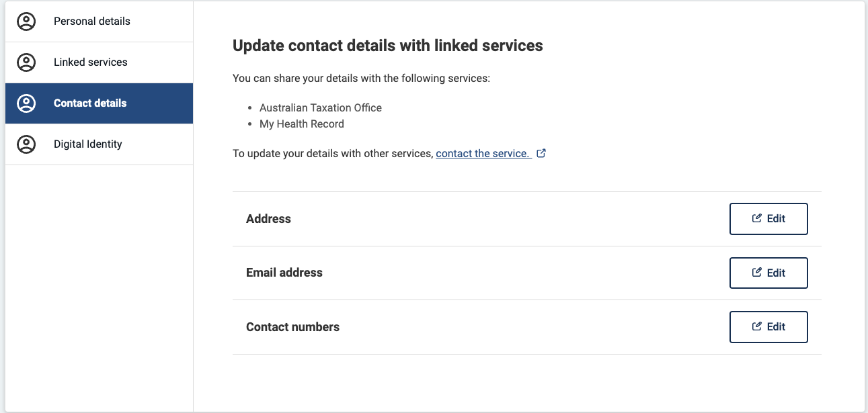Edit the Address details
868x413 pixels.
point(768,219)
